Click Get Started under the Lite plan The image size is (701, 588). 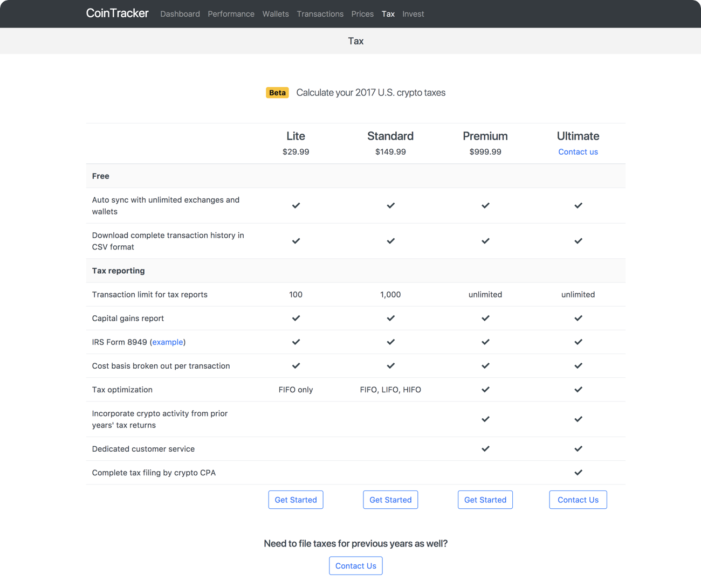295,500
